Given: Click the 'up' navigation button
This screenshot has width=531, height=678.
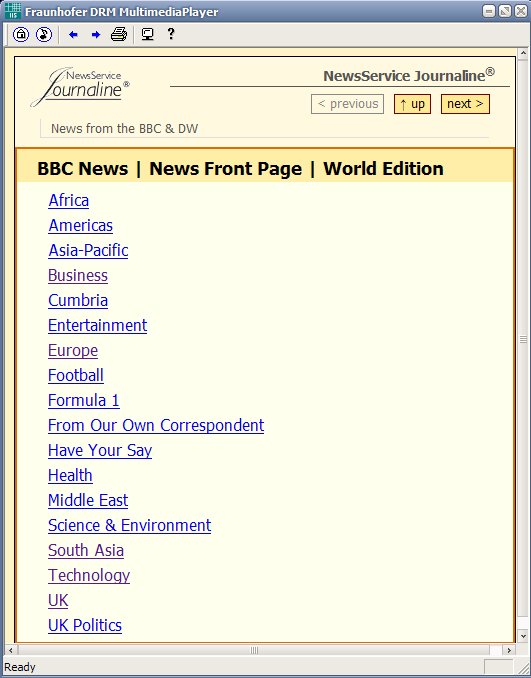Looking at the screenshot, I should 413,104.
